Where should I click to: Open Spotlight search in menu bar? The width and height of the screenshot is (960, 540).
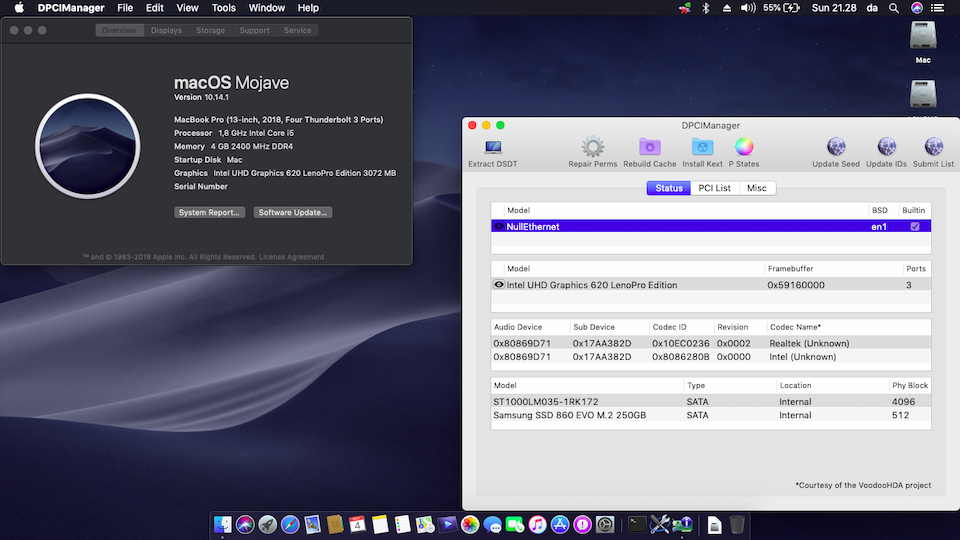tap(894, 8)
